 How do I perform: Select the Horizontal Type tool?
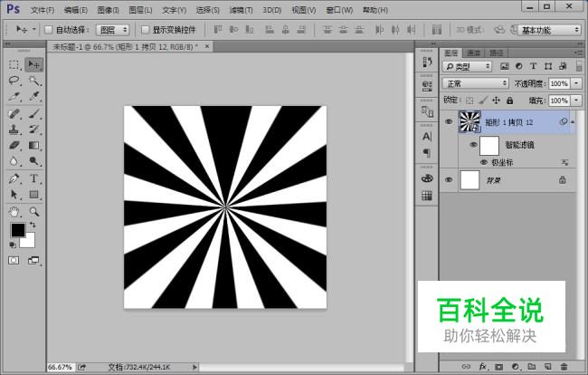coord(33,178)
